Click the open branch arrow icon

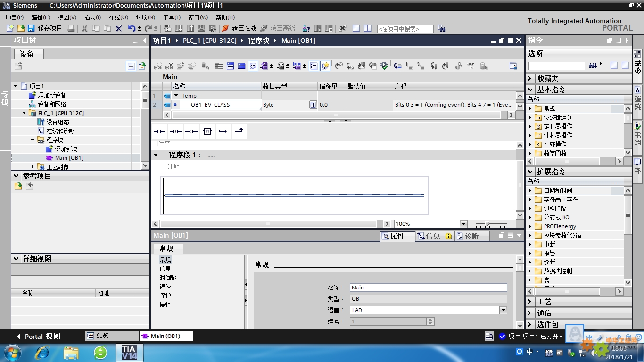point(223,132)
